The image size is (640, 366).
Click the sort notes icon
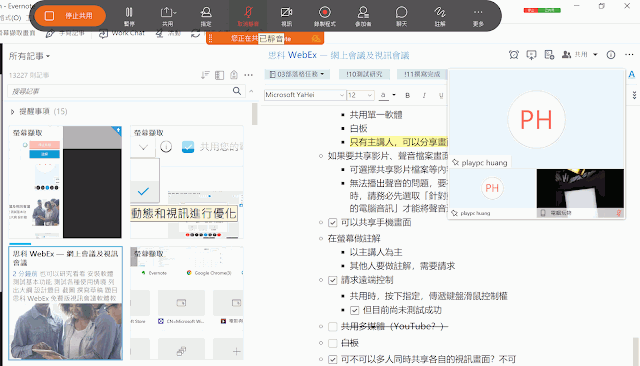205,75
